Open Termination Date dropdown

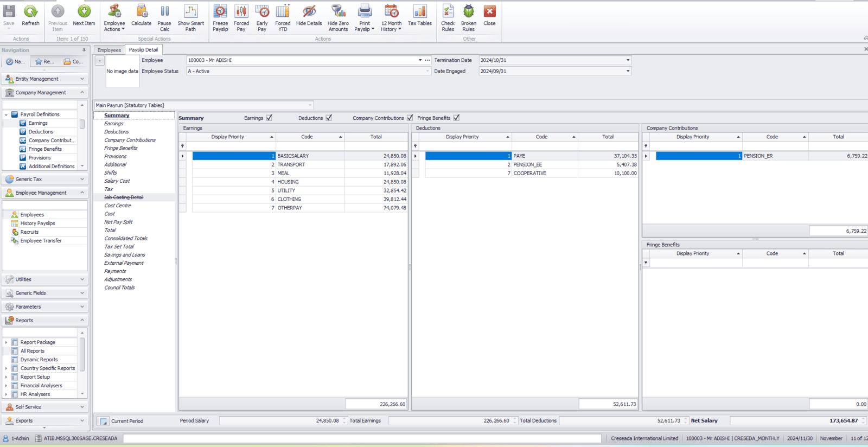(x=628, y=60)
